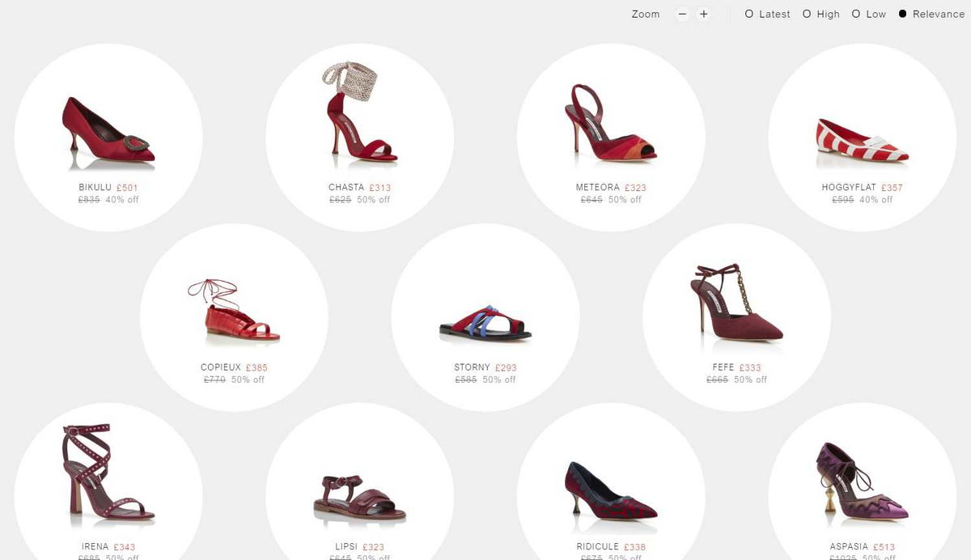Sort products by High price
The width and height of the screenshot is (971, 560).
[821, 14]
